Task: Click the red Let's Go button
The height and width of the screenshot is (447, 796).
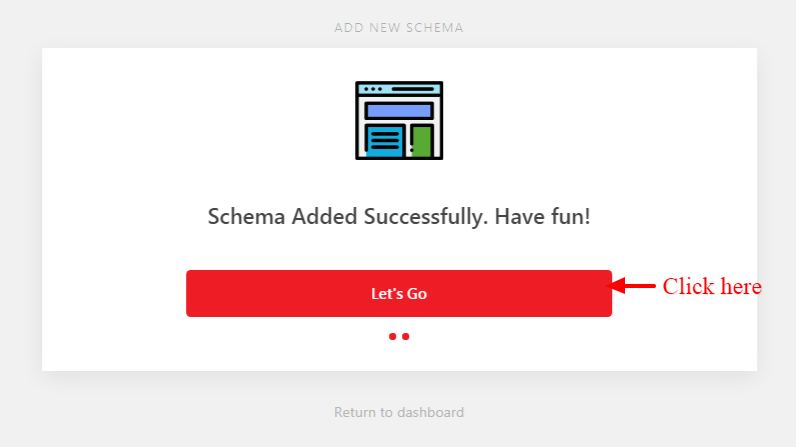Action: [399, 293]
